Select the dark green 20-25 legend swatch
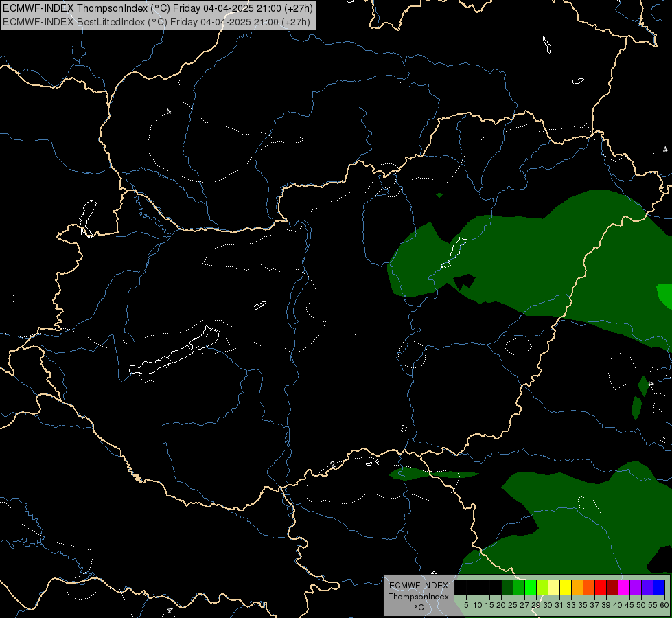 (x=507, y=587)
